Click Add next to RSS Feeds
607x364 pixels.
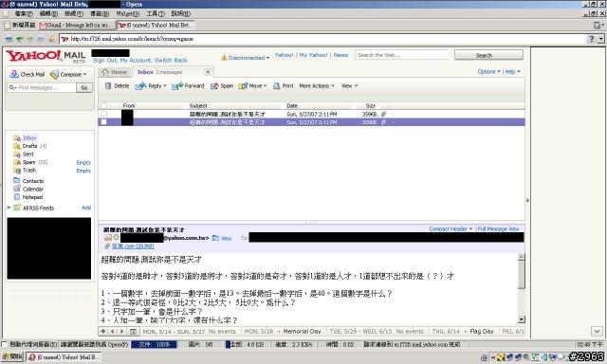click(86, 208)
